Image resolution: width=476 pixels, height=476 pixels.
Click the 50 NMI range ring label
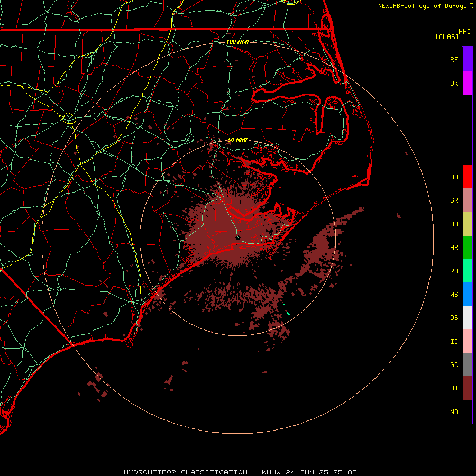237,140
